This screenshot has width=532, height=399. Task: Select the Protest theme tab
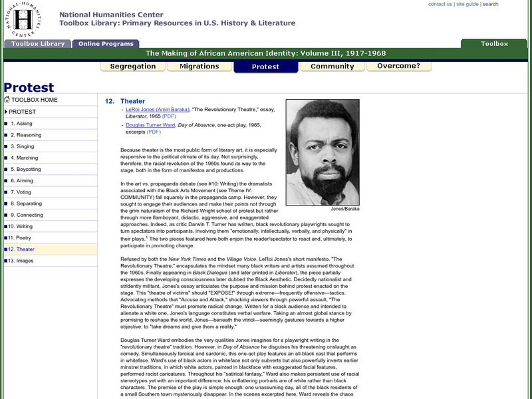coord(265,67)
